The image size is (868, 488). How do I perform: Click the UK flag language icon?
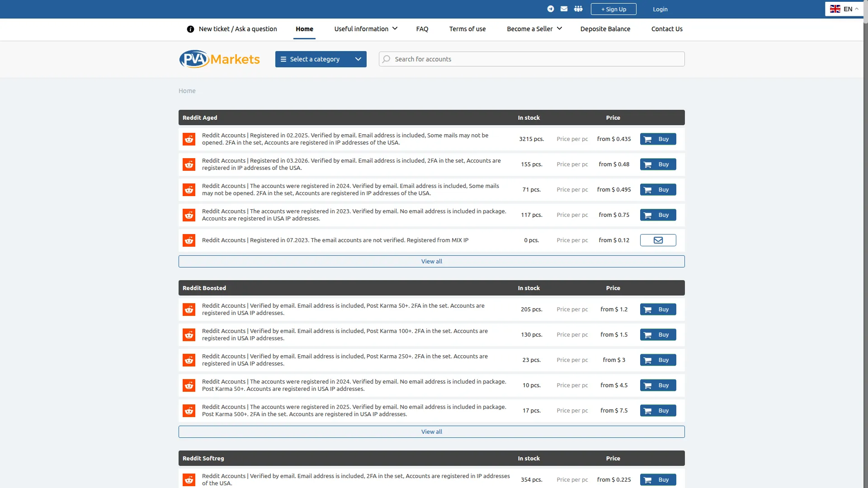pos(835,9)
